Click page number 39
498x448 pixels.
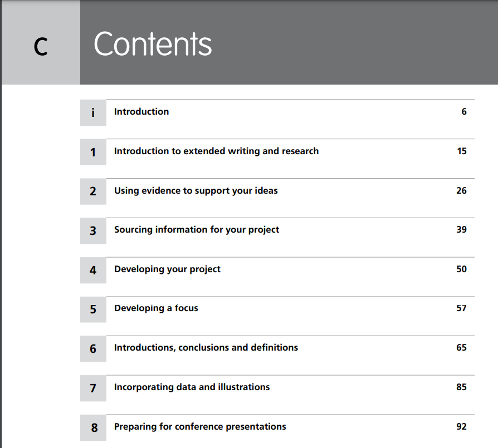pos(461,230)
